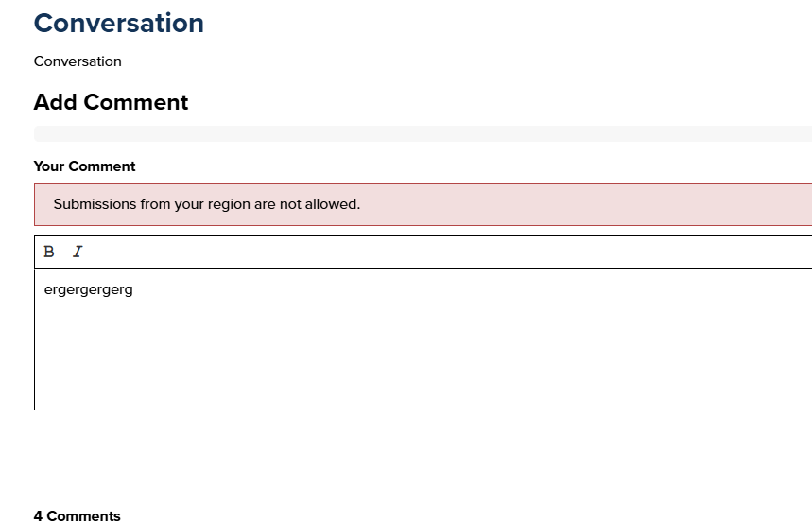Screen dimensions: 812x523
Task: Place cursor on the 'ergergergerg' text
Action: [88, 289]
